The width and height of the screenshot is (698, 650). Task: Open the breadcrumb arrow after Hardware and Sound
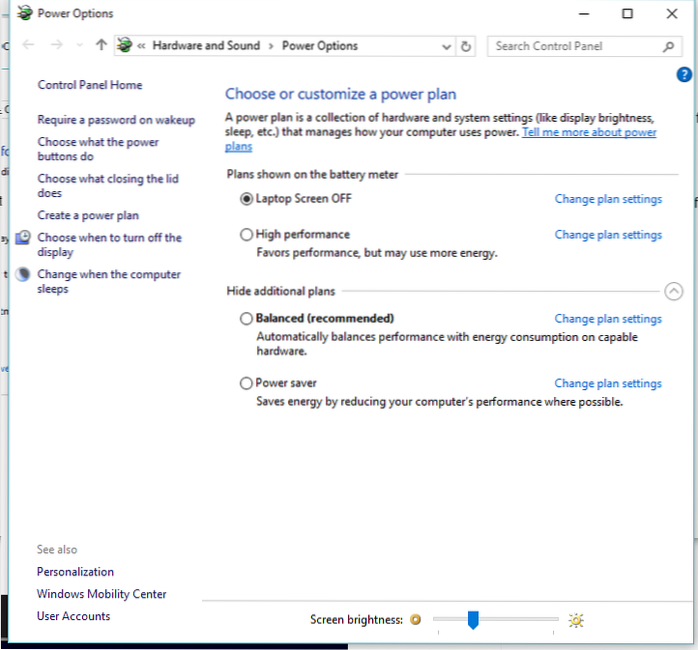point(271,46)
